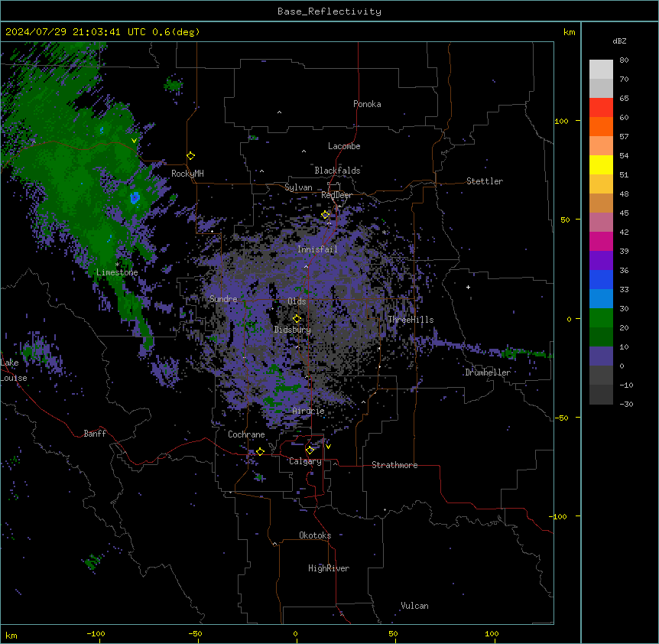Select the yellow 51–54 dBZ legend swatch

[601, 164]
